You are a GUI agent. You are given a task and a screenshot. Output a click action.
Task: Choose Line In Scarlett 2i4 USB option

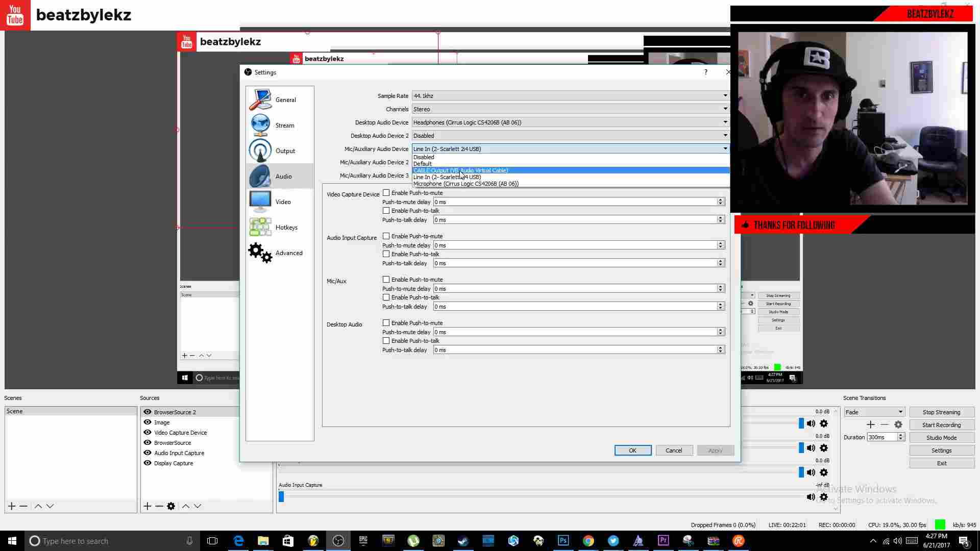pyautogui.click(x=571, y=177)
